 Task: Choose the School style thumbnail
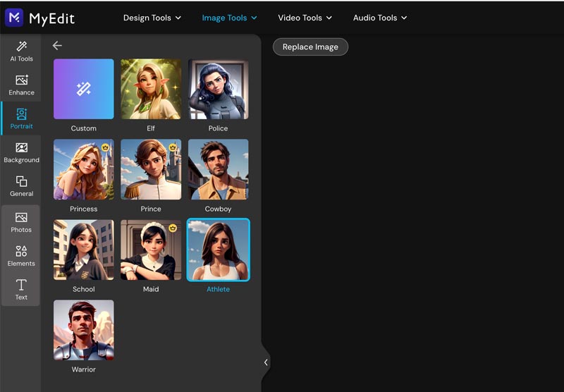84,250
